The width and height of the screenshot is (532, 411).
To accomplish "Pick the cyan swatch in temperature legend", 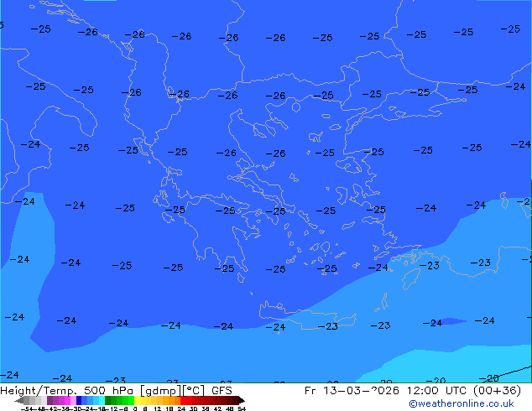I will [x=102, y=400].
